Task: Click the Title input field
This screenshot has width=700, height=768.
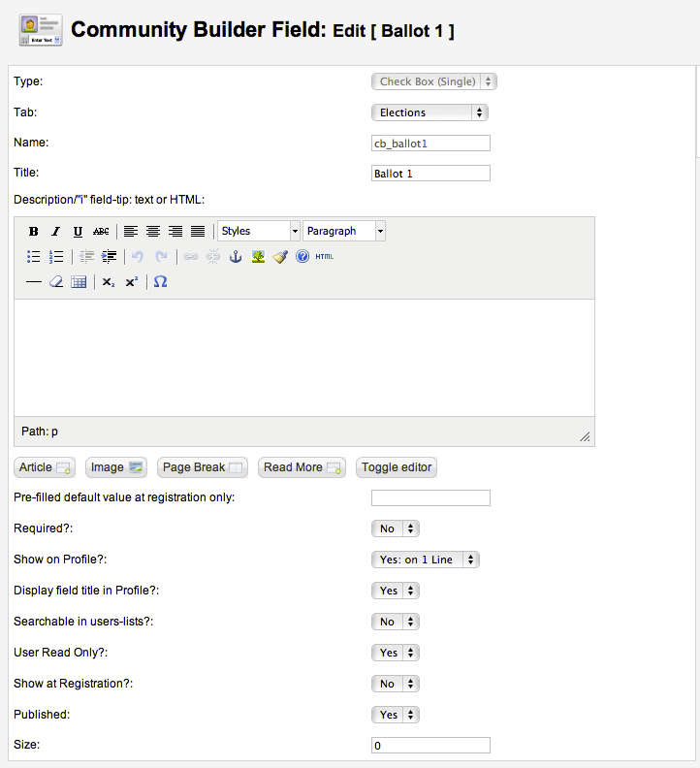Action: click(430, 174)
